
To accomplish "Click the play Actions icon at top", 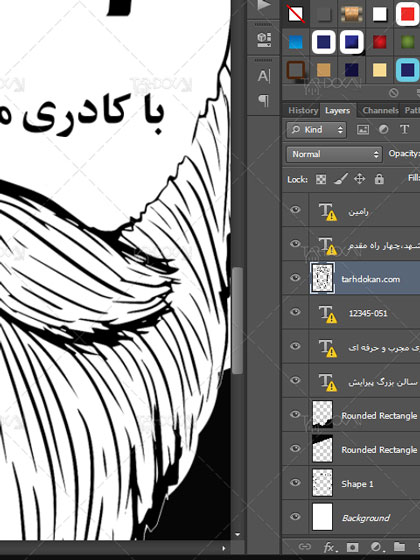I will [264, 5].
